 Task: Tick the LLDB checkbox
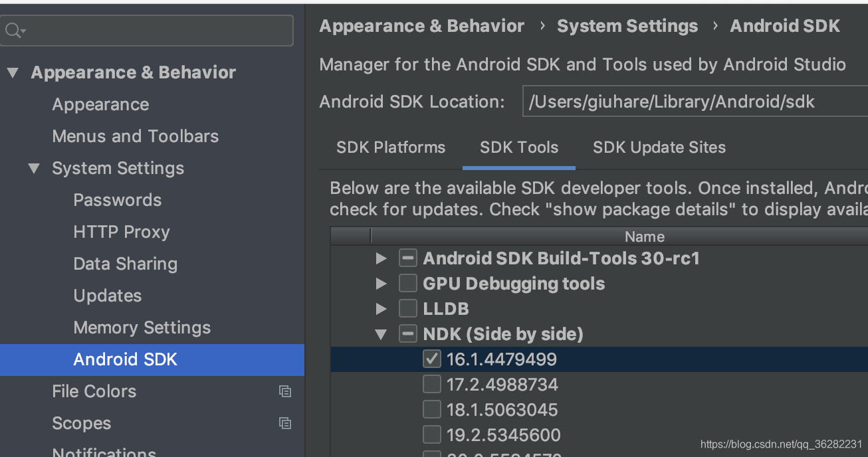[x=408, y=309]
